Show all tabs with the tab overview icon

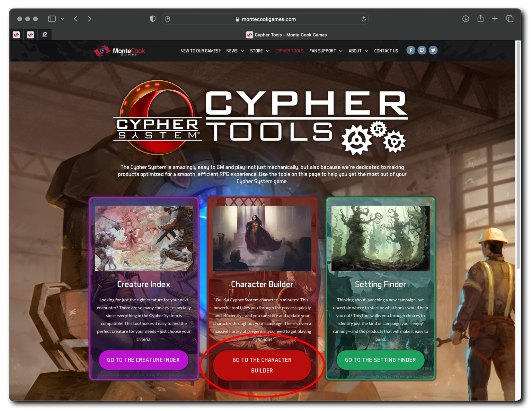pos(509,19)
